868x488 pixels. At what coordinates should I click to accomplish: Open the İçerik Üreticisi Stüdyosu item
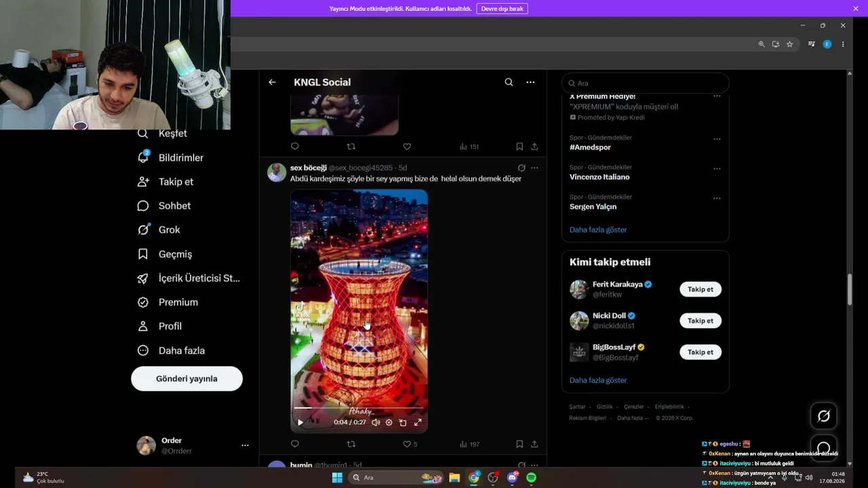point(189,278)
